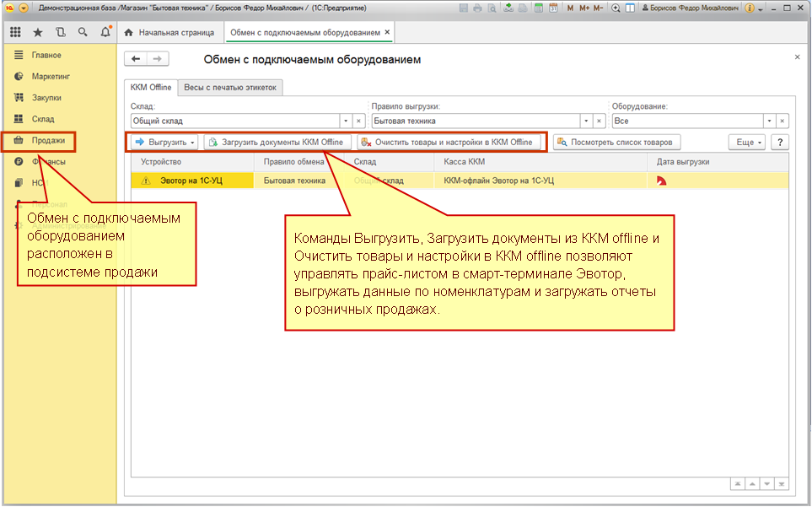Image resolution: width=812 pixels, height=507 pixels.
Task: Click Загрузить документы ККМ Offline button
Action: click(277, 142)
